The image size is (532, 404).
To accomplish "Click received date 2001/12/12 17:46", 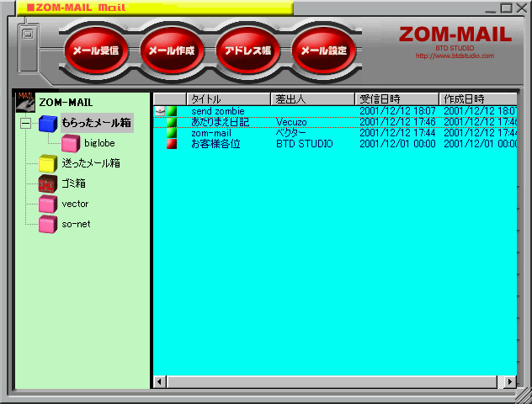I will (397, 122).
